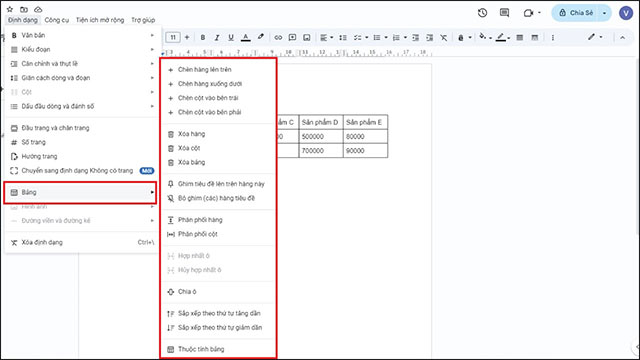Image resolution: width=640 pixels, height=360 pixels.
Task: Click the Italic formatting icon
Action: tap(217, 38)
